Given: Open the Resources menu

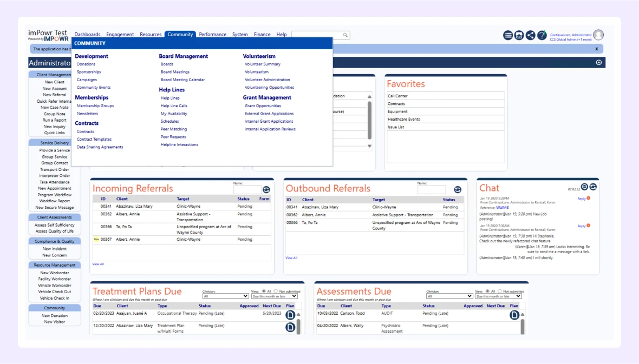Looking at the screenshot, I should (x=151, y=35).
